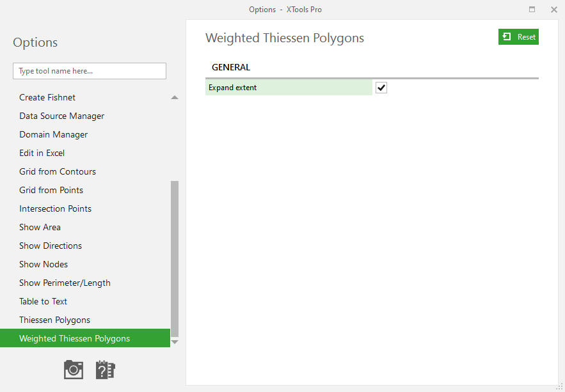Click in the tool name search field
This screenshot has width=565, height=392.
(90, 71)
